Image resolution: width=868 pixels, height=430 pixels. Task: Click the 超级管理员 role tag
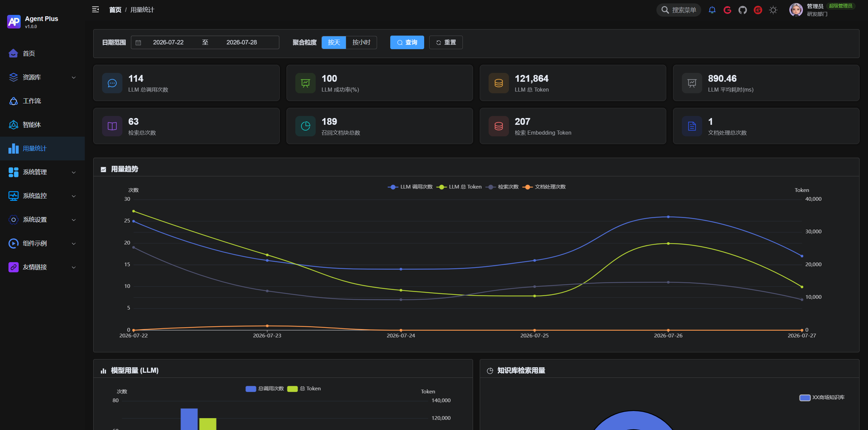[x=841, y=6]
